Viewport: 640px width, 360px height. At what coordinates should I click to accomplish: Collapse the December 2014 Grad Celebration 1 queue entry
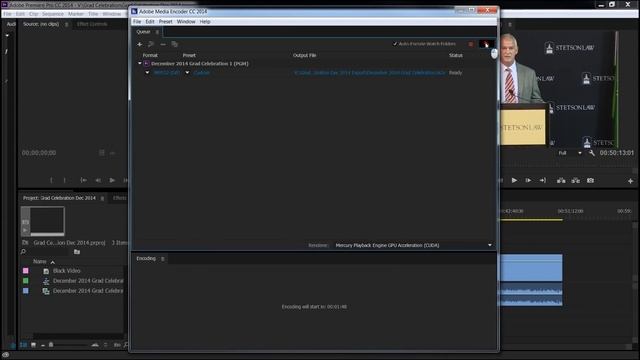140,63
